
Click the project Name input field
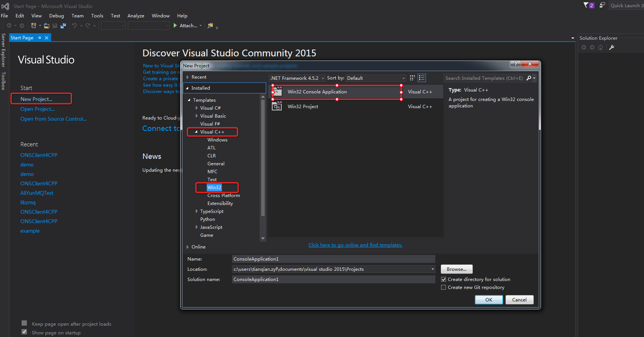point(334,259)
